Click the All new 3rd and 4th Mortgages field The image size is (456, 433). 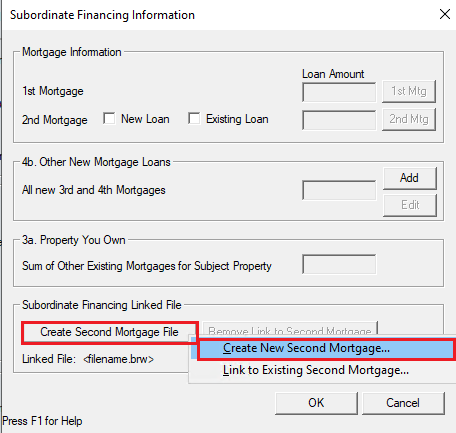click(x=339, y=190)
